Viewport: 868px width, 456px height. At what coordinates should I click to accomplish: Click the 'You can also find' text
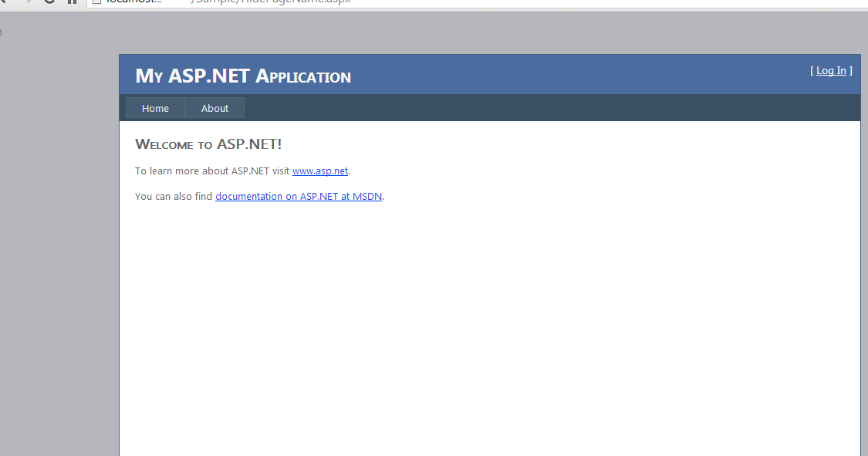[x=174, y=197]
